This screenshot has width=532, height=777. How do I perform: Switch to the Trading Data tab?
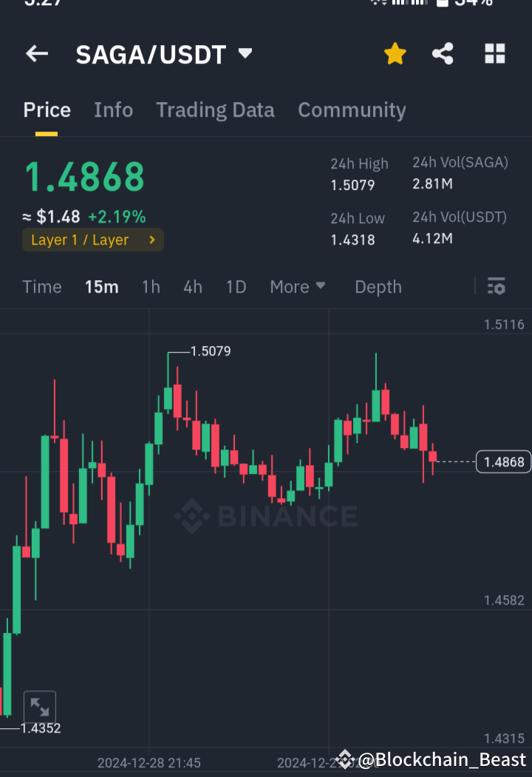(215, 109)
